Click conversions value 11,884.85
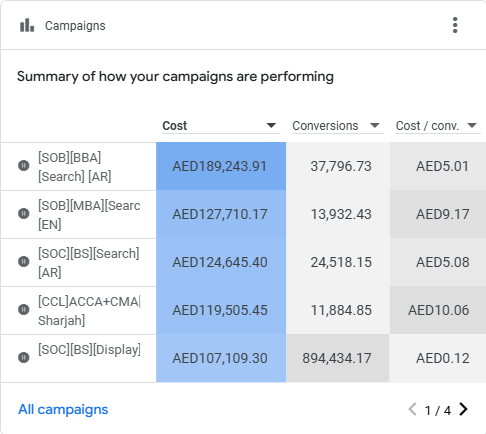The height and width of the screenshot is (434, 486). [341, 310]
